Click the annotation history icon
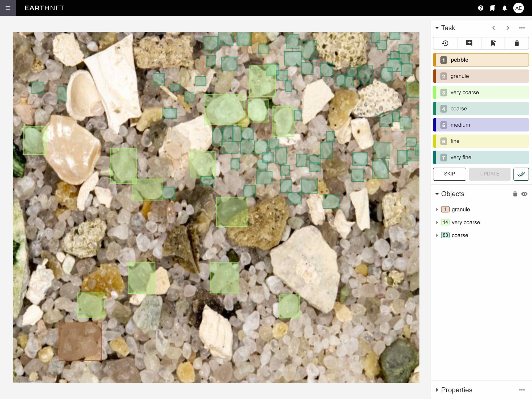Image resolution: width=532 pixels, height=399 pixels. point(445,43)
